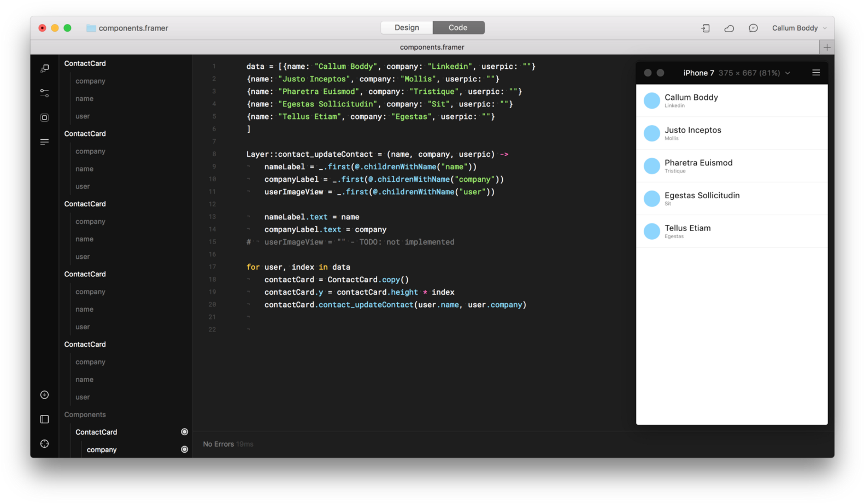Screen dimensions: 864x504
Task: Add a new tab with the plus button
Action: (x=827, y=48)
